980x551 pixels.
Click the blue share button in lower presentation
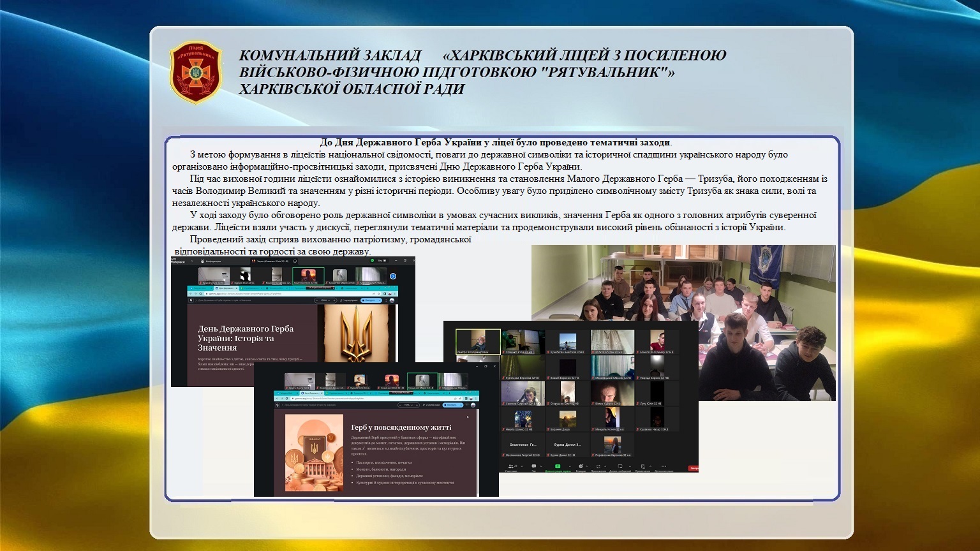click(452, 405)
